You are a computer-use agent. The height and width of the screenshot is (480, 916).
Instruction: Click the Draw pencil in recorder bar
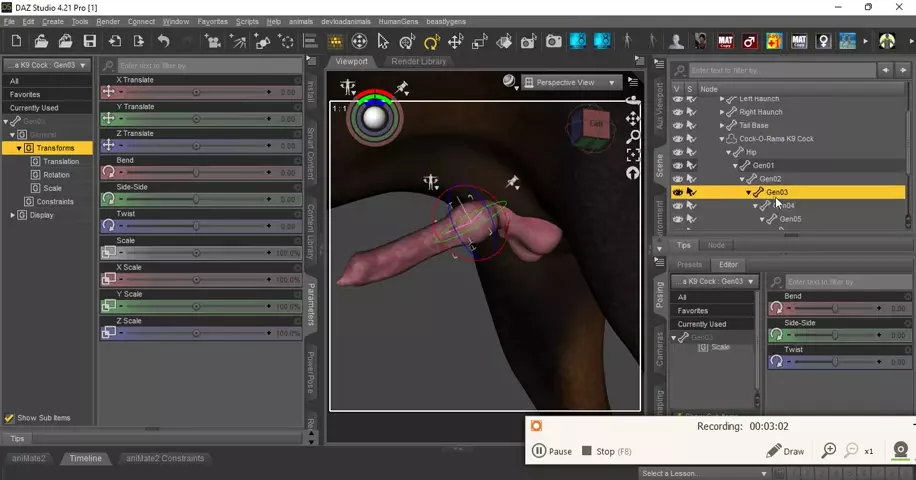point(785,451)
